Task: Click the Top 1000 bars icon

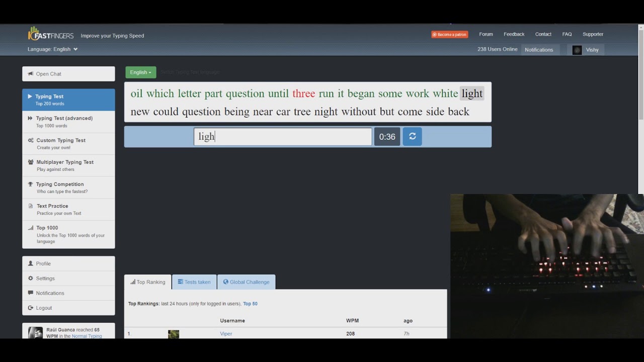Action: [31, 228]
